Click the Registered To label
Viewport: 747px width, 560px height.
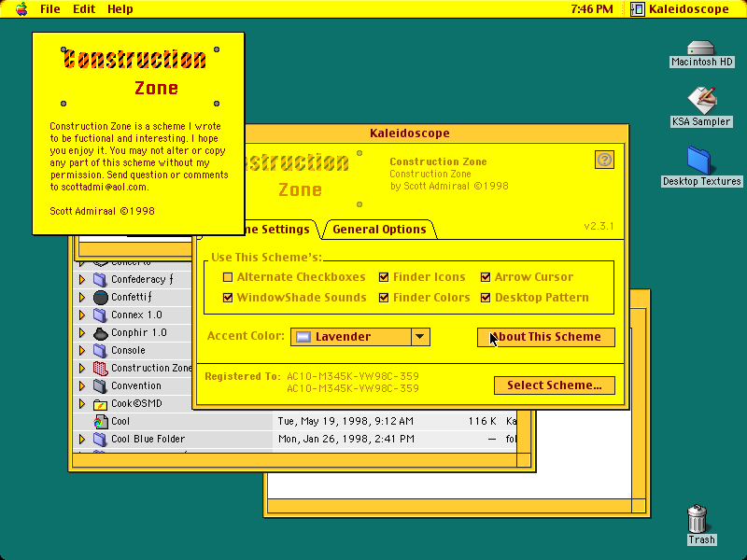tap(243, 377)
